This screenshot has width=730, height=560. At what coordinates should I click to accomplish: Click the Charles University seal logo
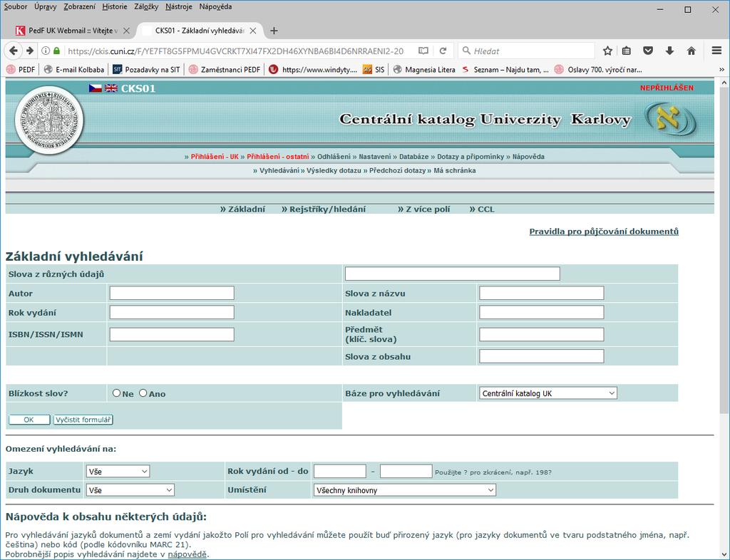[x=49, y=120]
